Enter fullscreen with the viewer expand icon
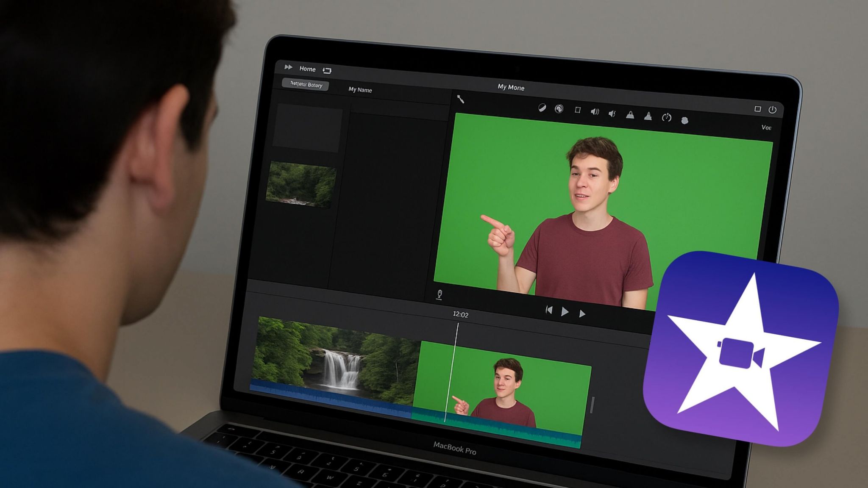 758,108
